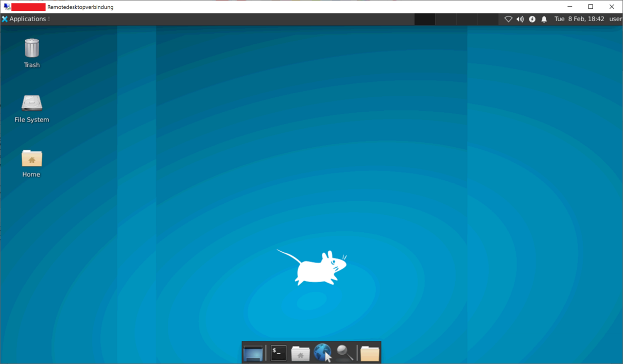Click the clock showing Tue 8 Feb, 18:42
The image size is (623, 364).
tap(579, 19)
